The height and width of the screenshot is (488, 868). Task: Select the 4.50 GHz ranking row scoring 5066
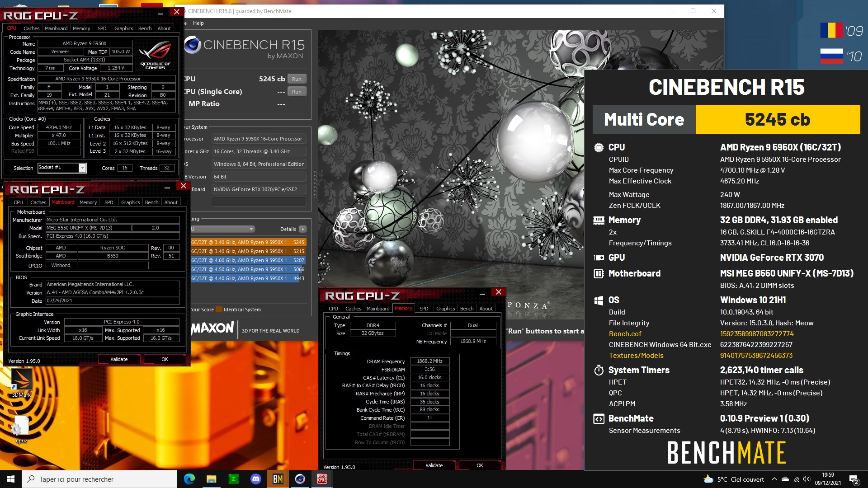(248, 269)
